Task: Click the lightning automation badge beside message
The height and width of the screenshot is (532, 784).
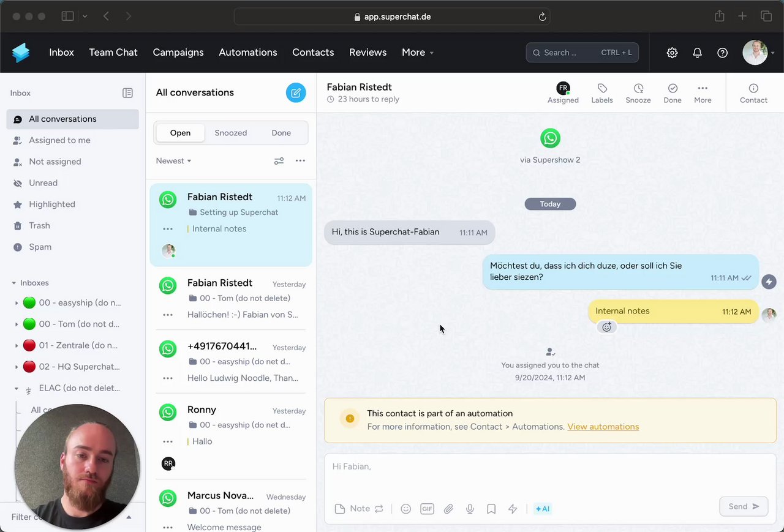Action: 769,282
